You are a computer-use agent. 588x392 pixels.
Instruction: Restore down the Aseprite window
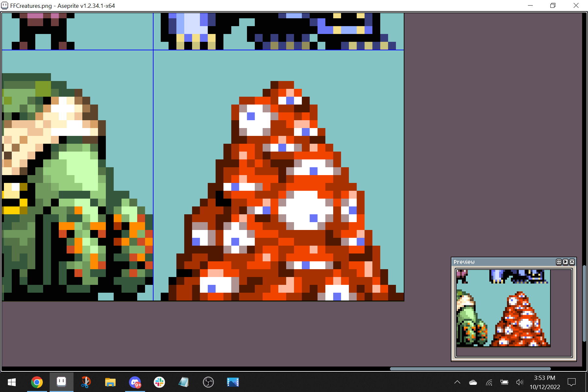pos(553,6)
